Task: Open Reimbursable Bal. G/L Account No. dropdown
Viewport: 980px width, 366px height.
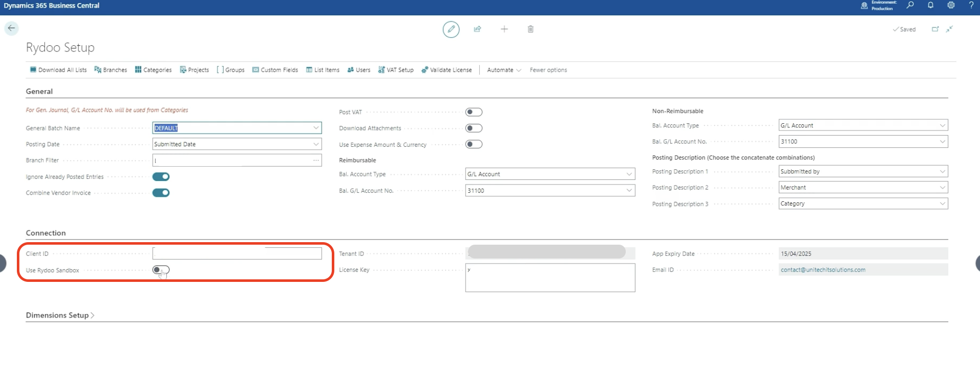Action: coord(629,191)
